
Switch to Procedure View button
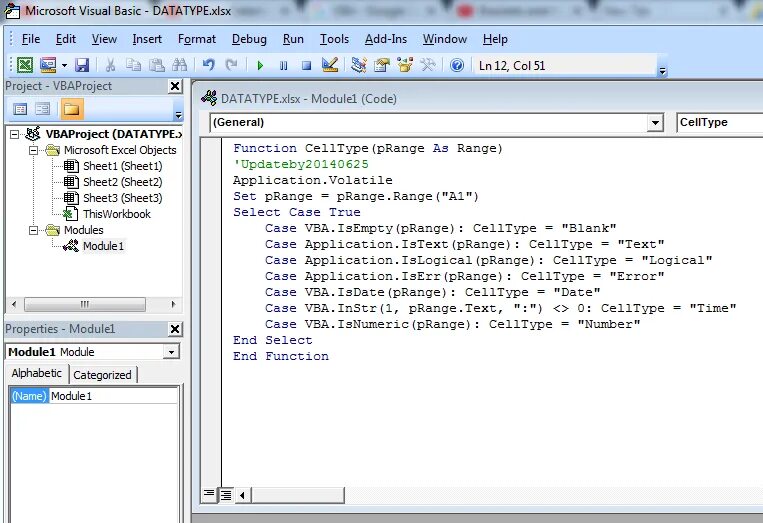(209, 495)
